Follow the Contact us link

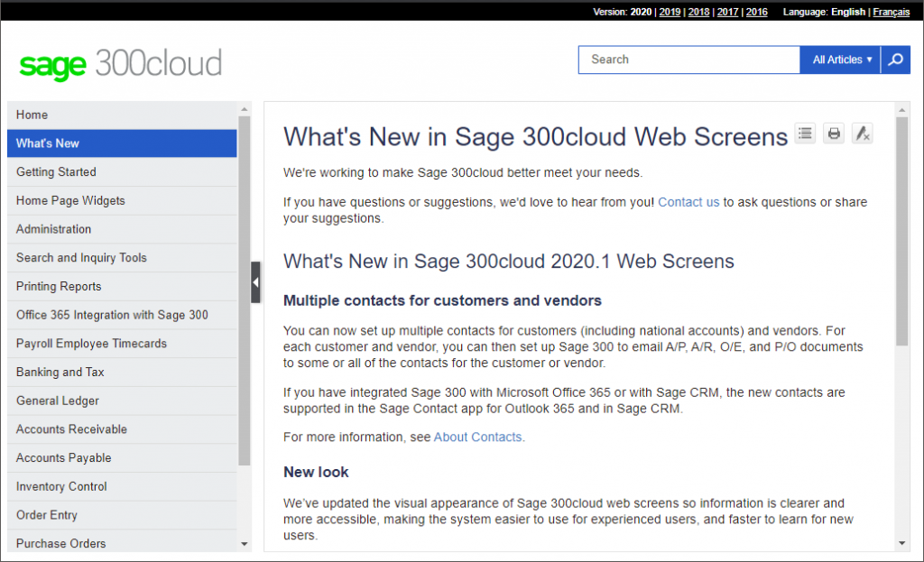[688, 202]
